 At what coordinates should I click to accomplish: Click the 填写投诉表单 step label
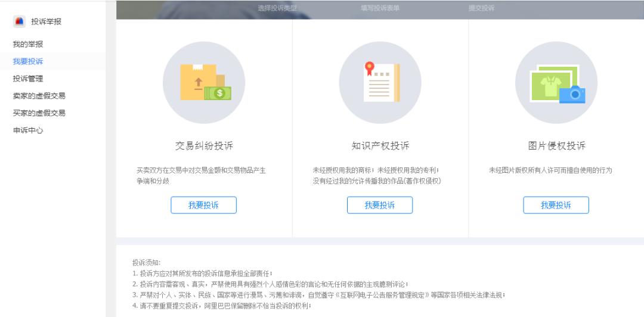pyautogui.click(x=380, y=8)
